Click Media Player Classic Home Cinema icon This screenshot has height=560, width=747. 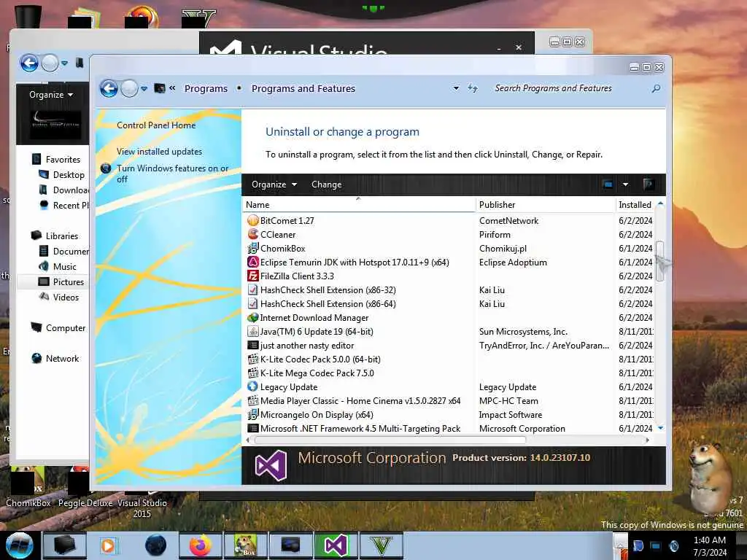253,400
